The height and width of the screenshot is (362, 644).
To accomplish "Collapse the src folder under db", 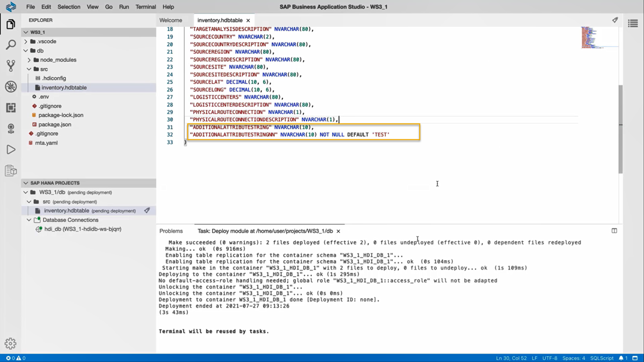I will (x=30, y=69).
